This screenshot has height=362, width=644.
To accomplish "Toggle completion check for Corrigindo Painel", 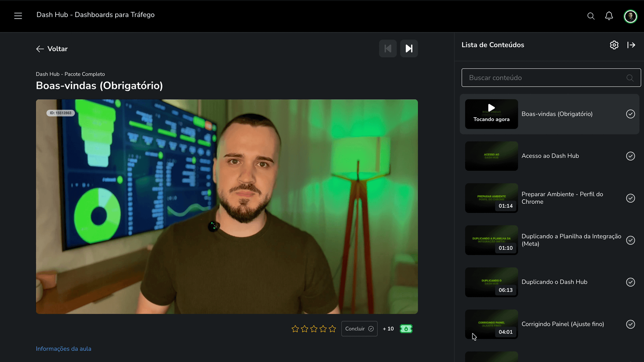I will tap(630, 324).
